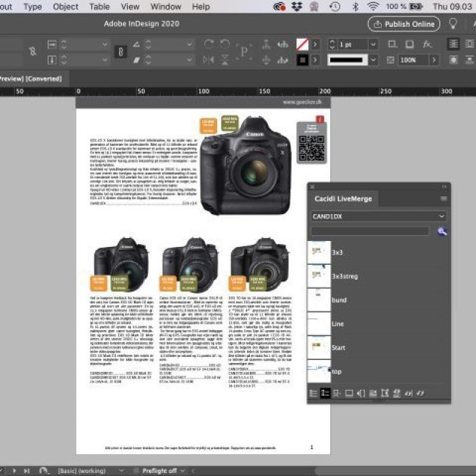This screenshot has width=476, height=476.
Task: Click the lightbulb Learn icon
Action: point(453,24)
